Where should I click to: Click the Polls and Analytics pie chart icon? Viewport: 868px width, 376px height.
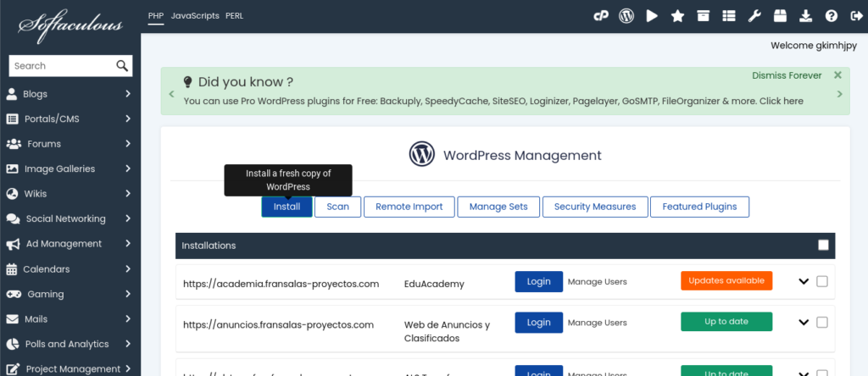(x=12, y=344)
